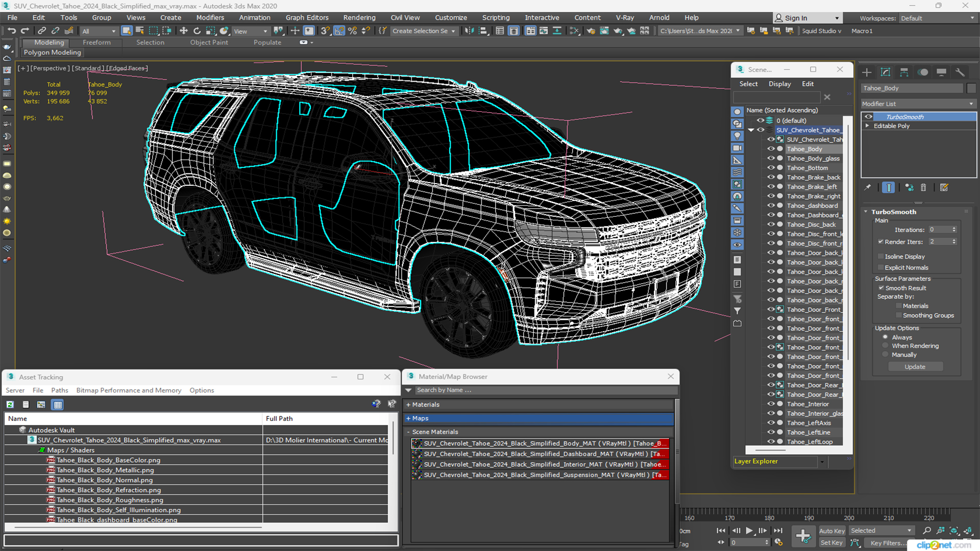Image resolution: width=980 pixels, height=551 pixels.
Task: Click the Auto Key button
Action: [832, 531]
